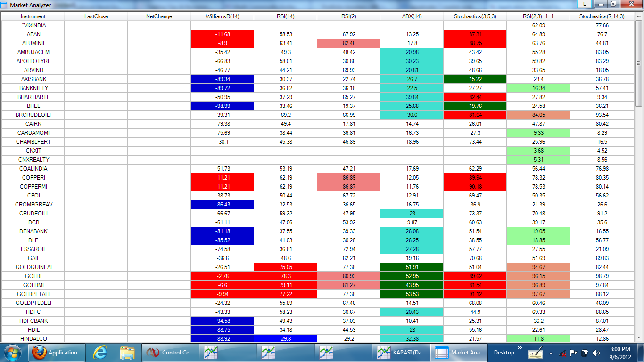Click COPPERI's RSI(2) cell 86.89
The image size is (644, 362).
pyautogui.click(x=349, y=178)
